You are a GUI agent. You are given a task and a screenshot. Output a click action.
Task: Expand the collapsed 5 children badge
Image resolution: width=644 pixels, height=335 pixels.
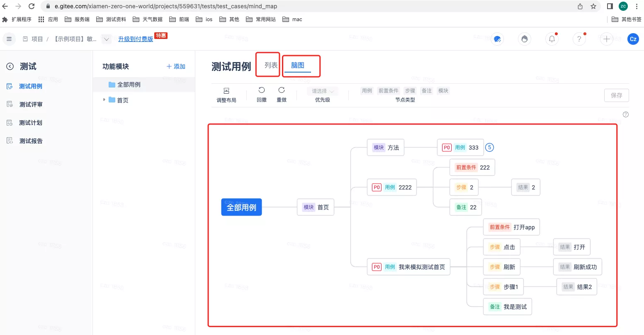click(x=489, y=147)
